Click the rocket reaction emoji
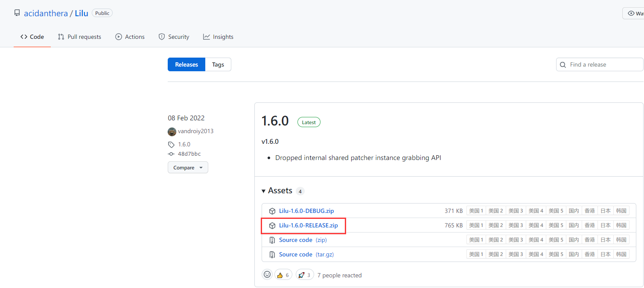Screen dimensions: 644x288 click(301, 275)
